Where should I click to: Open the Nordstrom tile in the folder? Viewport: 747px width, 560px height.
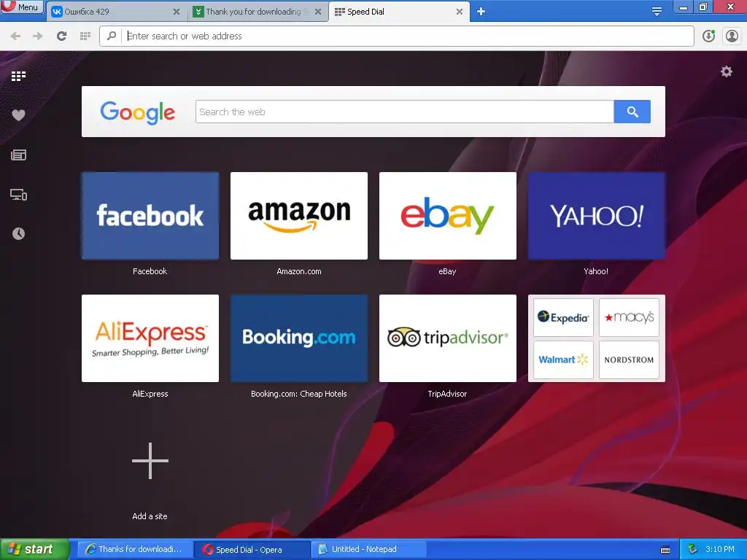pyautogui.click(x=629, y=359)
